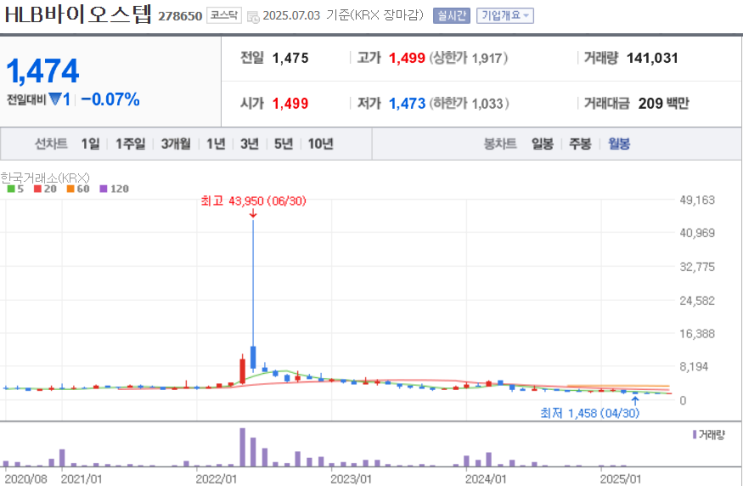743x486 pixels.
Task: Click the 2022/01 x-axis label
Action: (216, 479)
